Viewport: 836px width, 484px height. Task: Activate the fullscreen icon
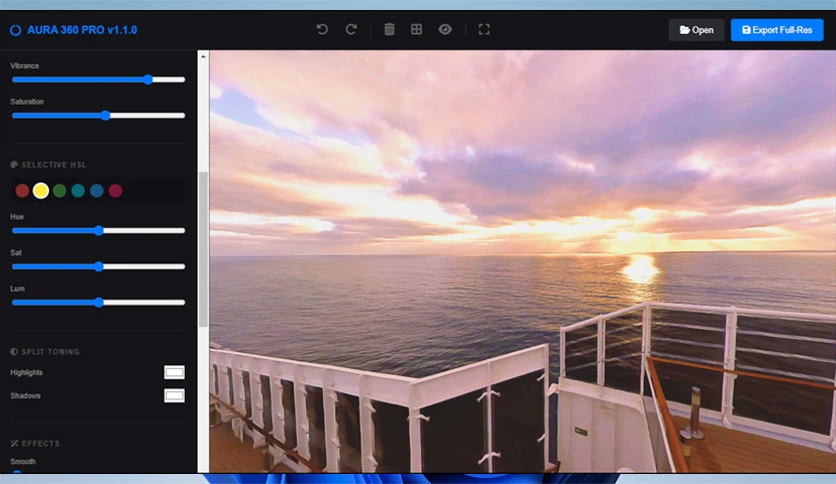coord(484,29)
